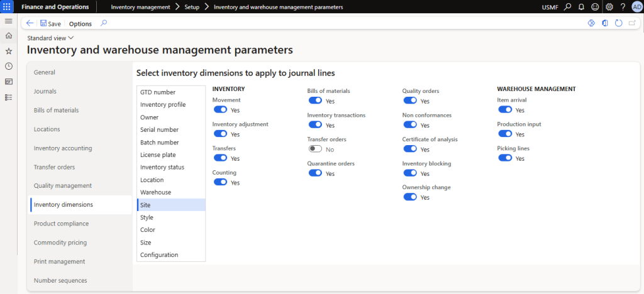The width and height of the screenshot is (644, 294).
Task: Enable the Transfer orders toggle
Action: (314, 149)
